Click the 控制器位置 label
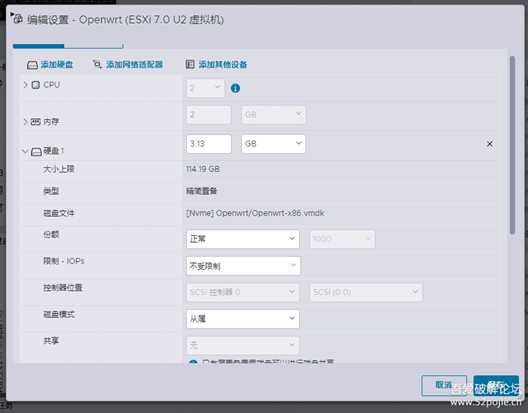 [x=63, y=287]
